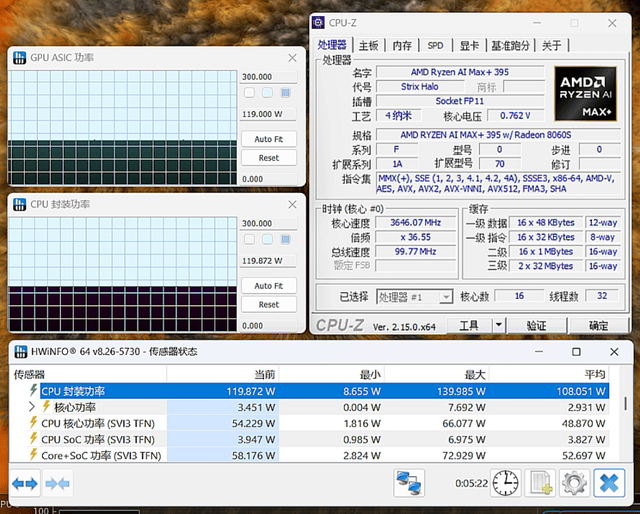Viewport: 640px width, 514px height.
Task: Open HWiNFO sensor settings gear icon
Action: 573,483
